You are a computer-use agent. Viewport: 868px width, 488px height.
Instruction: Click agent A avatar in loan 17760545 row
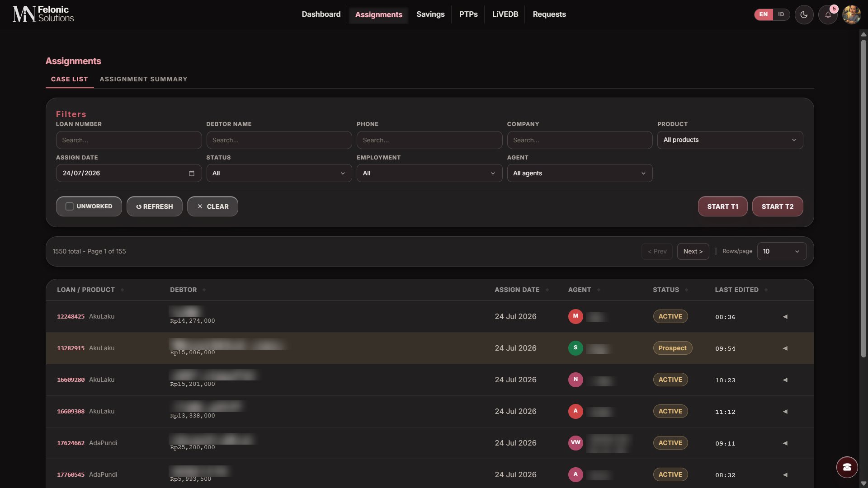pyautogui.click(x=576, y=474)
